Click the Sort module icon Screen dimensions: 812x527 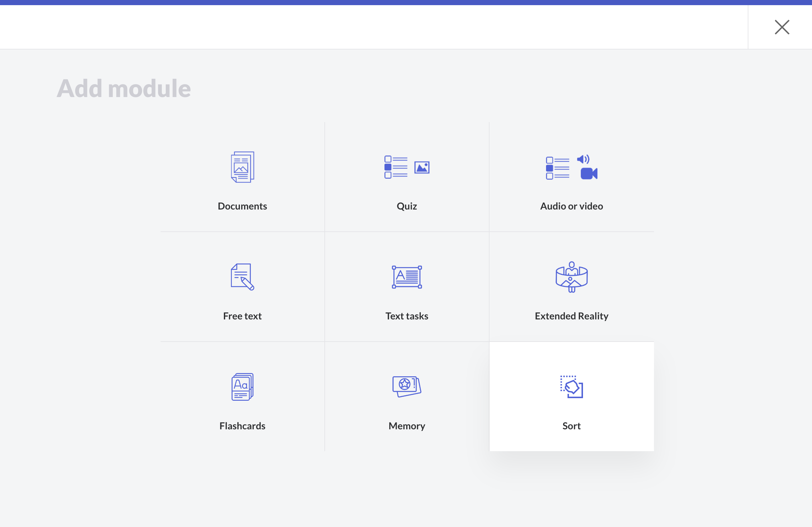coord(571,387)
